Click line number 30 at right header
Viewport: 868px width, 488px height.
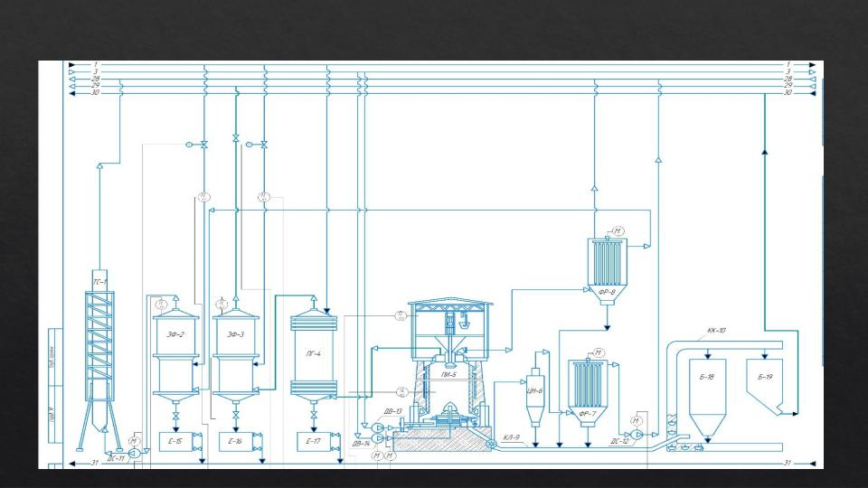(788, 92)
